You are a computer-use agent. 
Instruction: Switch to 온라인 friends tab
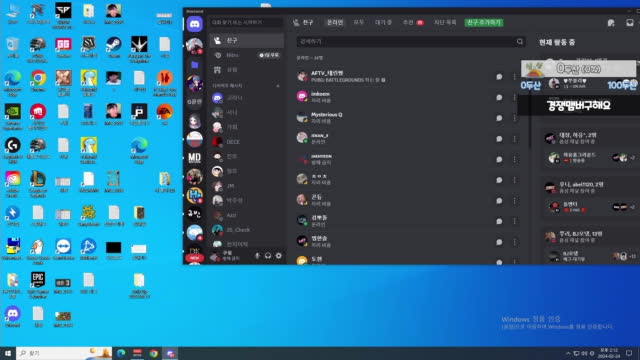335,22
